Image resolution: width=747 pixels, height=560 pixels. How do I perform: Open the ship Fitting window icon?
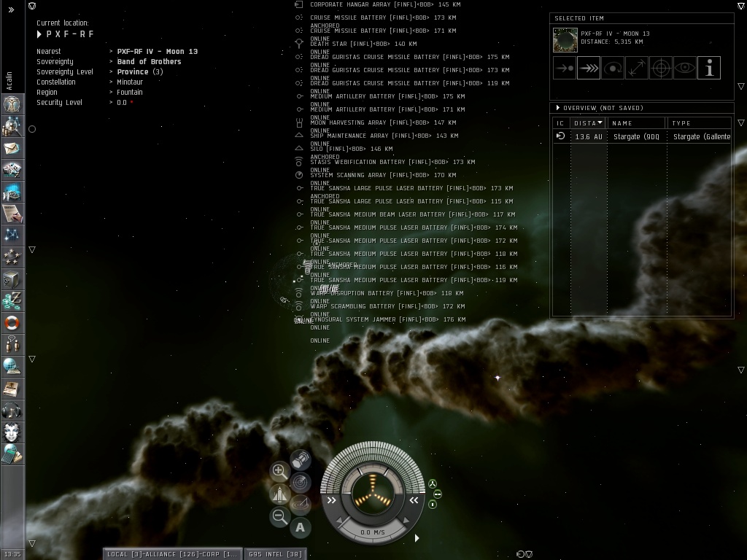pos(12,169)
